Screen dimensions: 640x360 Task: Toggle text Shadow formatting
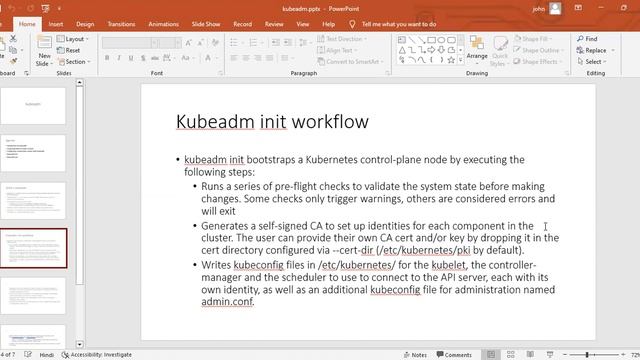[143, 58]
